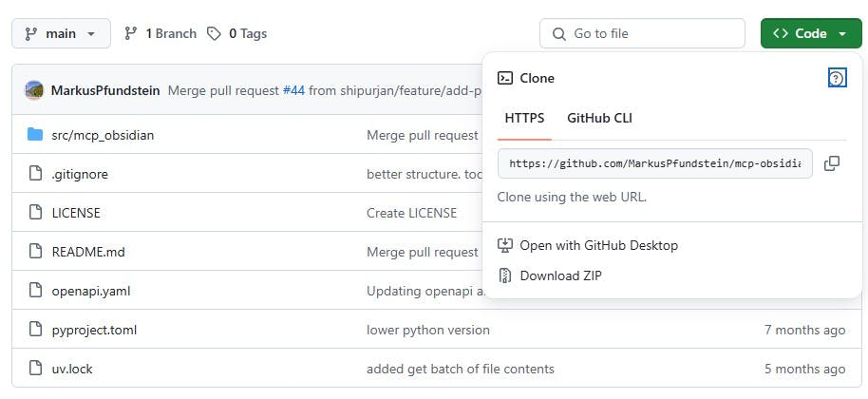Image resolution: width=868 pixels, height=399 pixels.
Task: Click the terminal icon beside Clone
Action: click(x=505, y=78)
